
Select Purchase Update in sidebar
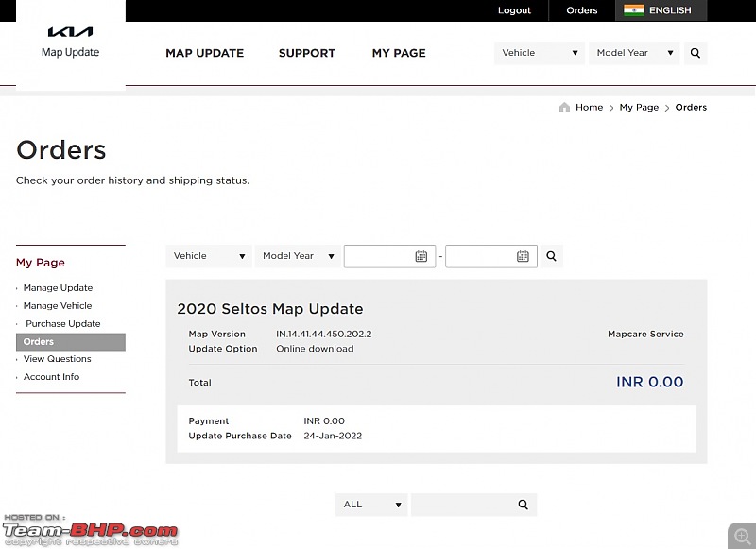click(x=63, y=323)
